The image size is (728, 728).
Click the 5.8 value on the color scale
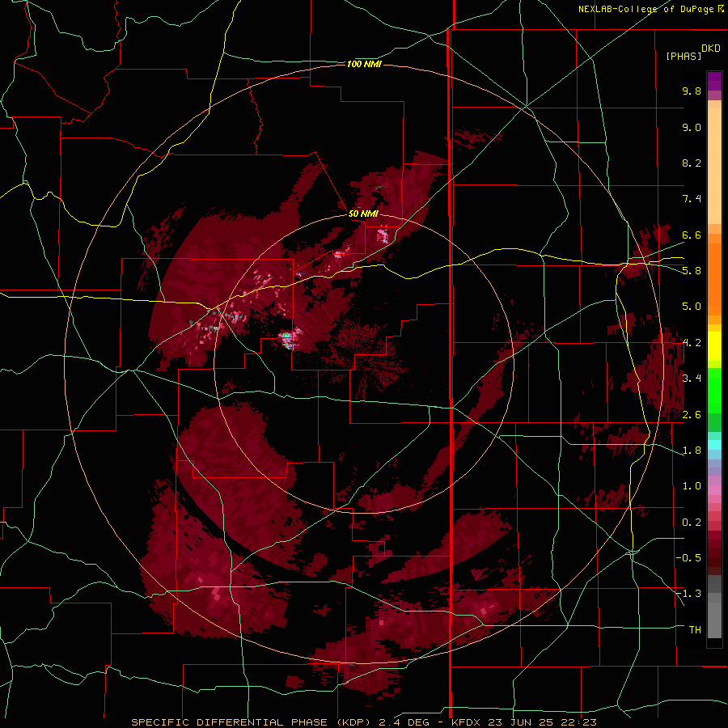pos(692,271)
